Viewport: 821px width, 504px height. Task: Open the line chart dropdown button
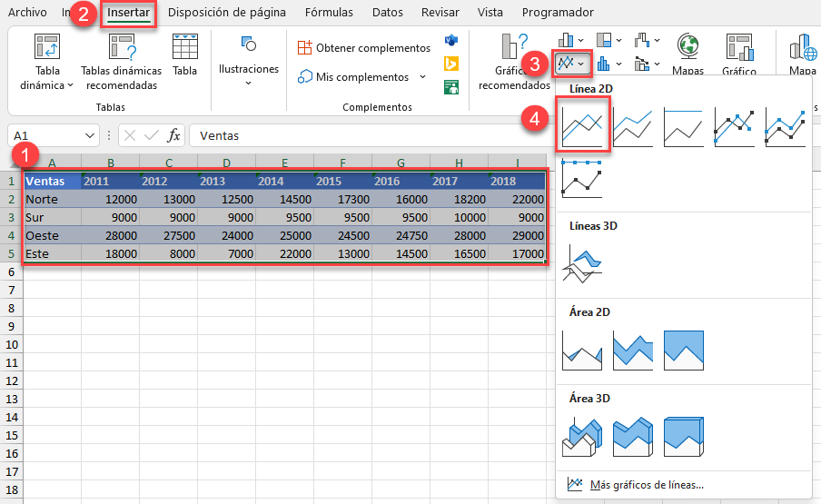tap(571, 64)
